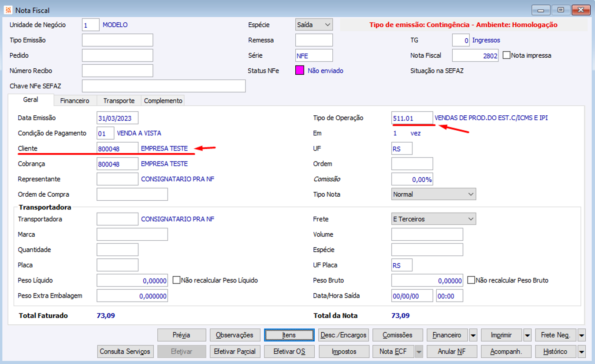Screen dimensions: 595x364
Task: Focus the Nota Fiscal number field 2802
Action: coord(476,55)
